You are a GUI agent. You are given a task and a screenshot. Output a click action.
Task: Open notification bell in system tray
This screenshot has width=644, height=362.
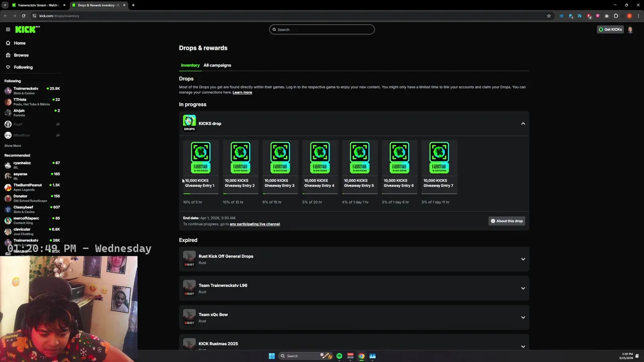[x=637, y=356]
